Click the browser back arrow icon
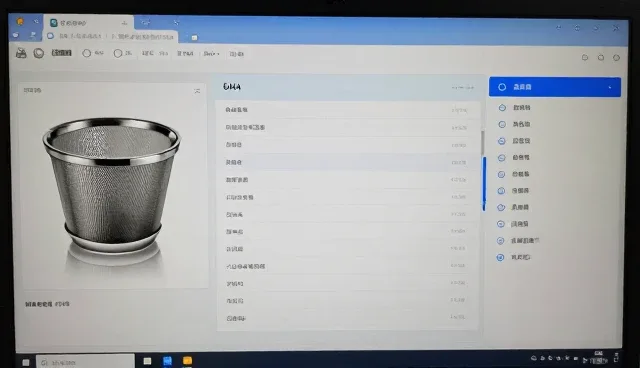The height and width of the screenshot is (368, 640). (x=16, y=35)
